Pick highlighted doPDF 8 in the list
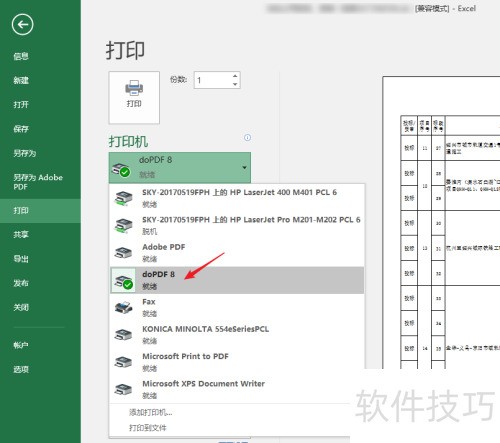Viewport: 500px width, 443px height. point(237,280)
